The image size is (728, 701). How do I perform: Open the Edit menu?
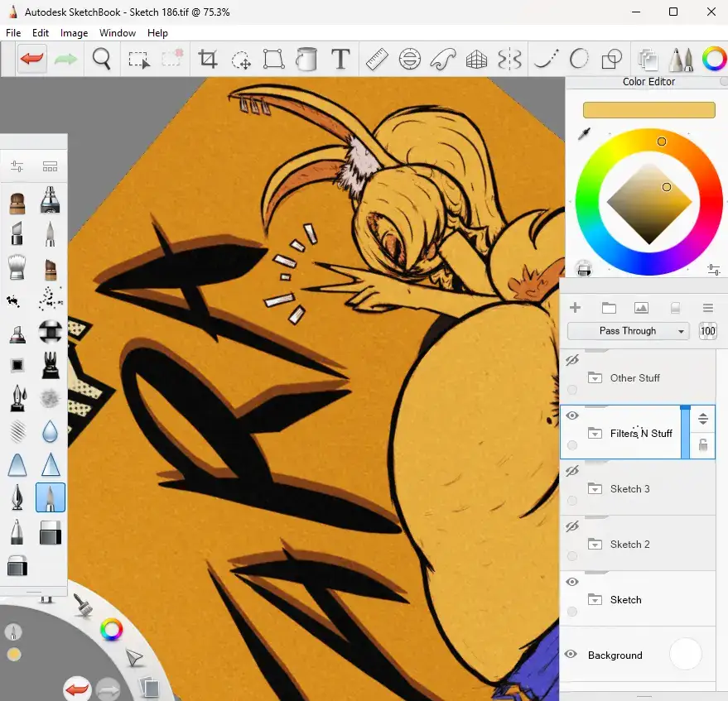click(41, 33)
